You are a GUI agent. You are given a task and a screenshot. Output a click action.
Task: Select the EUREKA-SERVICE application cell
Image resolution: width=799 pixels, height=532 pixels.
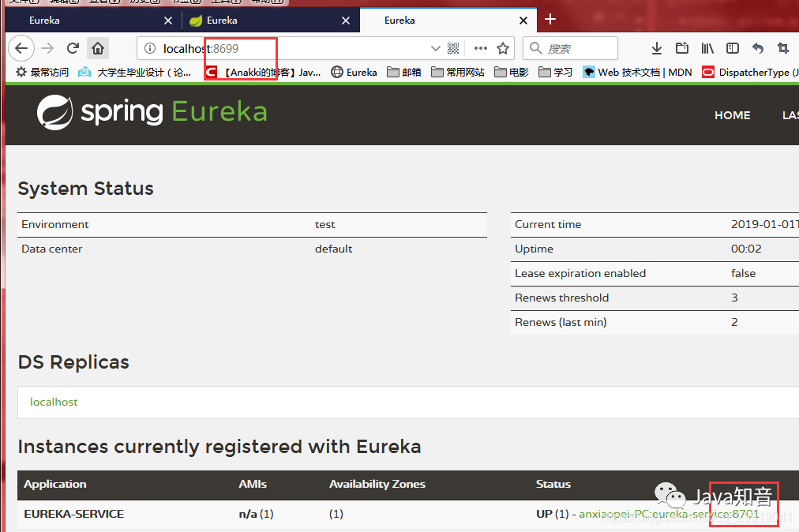coord(74,514)
